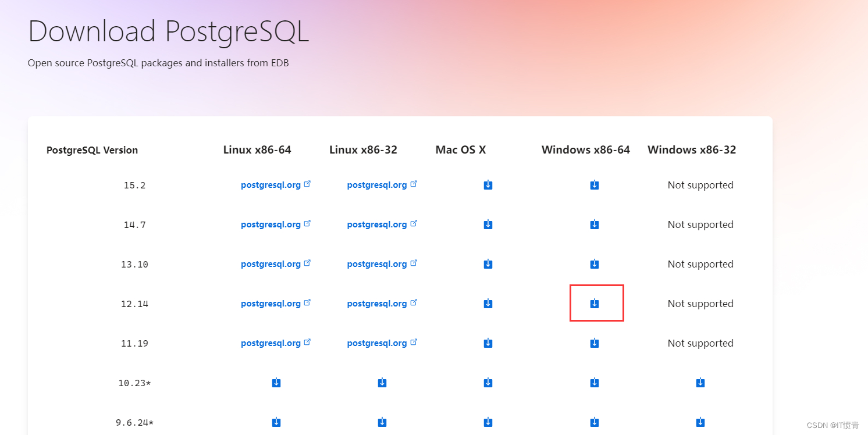The height and width of the screenshot is (435, 868).
Task: Select version cell '13.10'
Action: [134, 265]
